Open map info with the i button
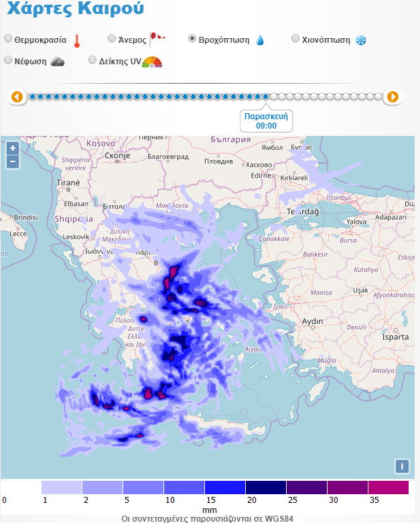Image resolution: width=420 pixels, height=523 pixels. 402,466
